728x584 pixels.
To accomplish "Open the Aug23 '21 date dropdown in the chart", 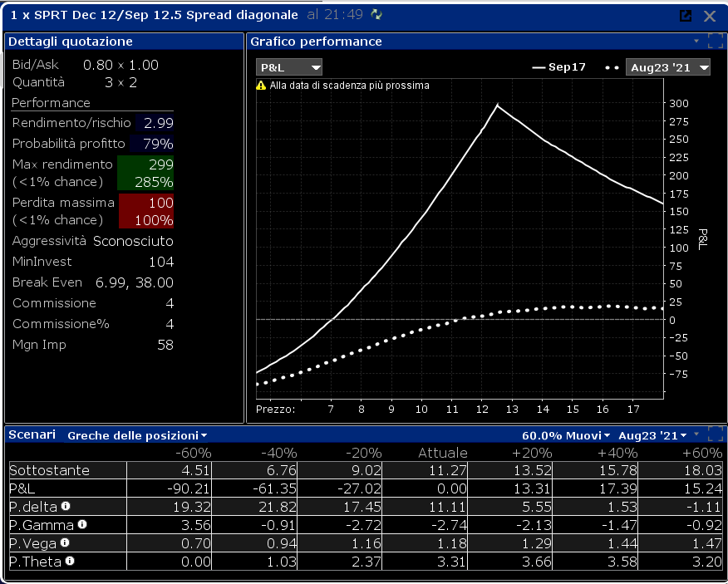I will pos(667,68).
